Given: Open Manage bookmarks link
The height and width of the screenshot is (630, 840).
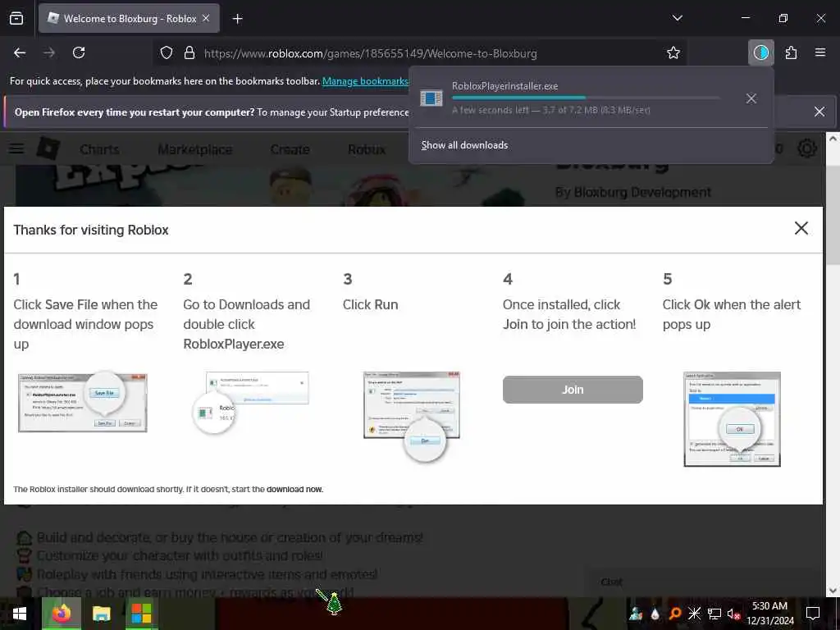Looking at the screenshot, I should (365, 81).
